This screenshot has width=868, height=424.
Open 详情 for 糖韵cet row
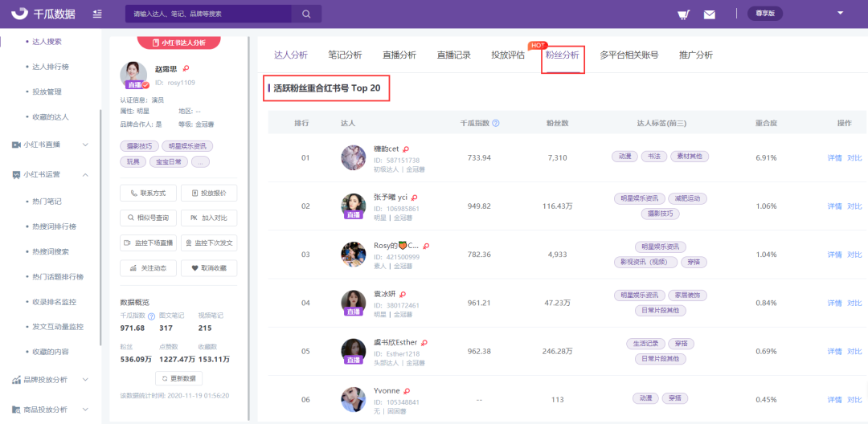(834, 157)
